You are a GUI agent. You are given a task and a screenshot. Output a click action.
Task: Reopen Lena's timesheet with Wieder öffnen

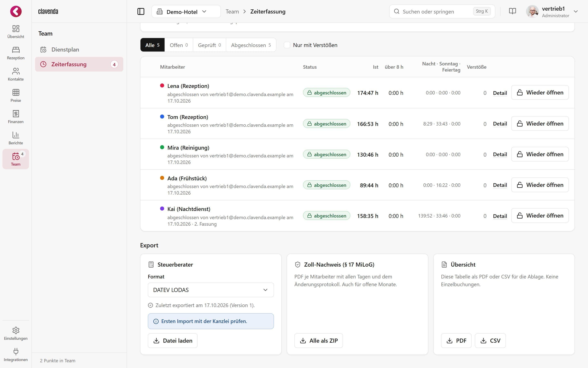click(540, 92)
